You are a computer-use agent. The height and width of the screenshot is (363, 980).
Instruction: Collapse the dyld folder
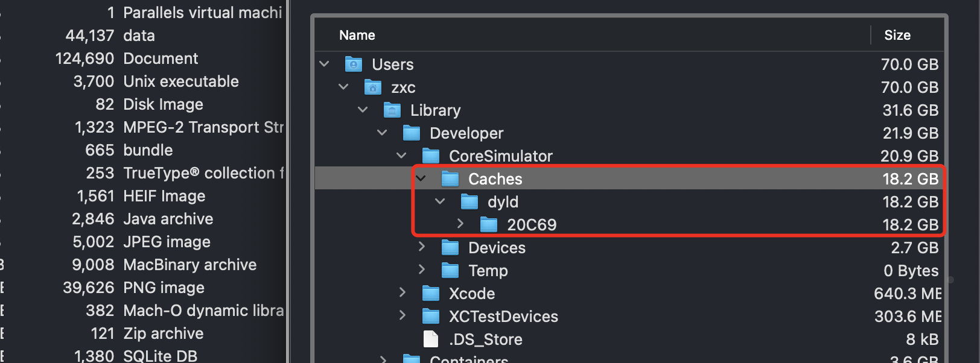[x=441, y=201]
